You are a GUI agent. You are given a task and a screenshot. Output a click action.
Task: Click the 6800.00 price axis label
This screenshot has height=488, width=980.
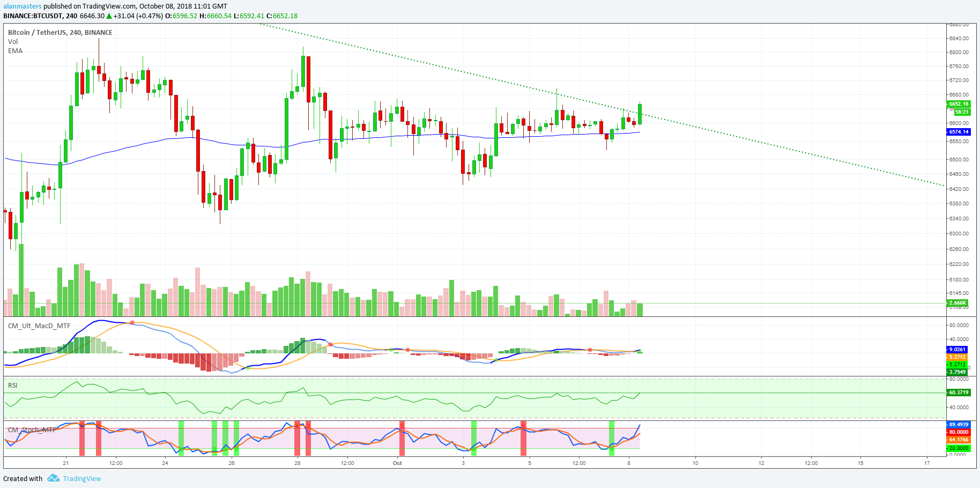(x=959, y=53)
